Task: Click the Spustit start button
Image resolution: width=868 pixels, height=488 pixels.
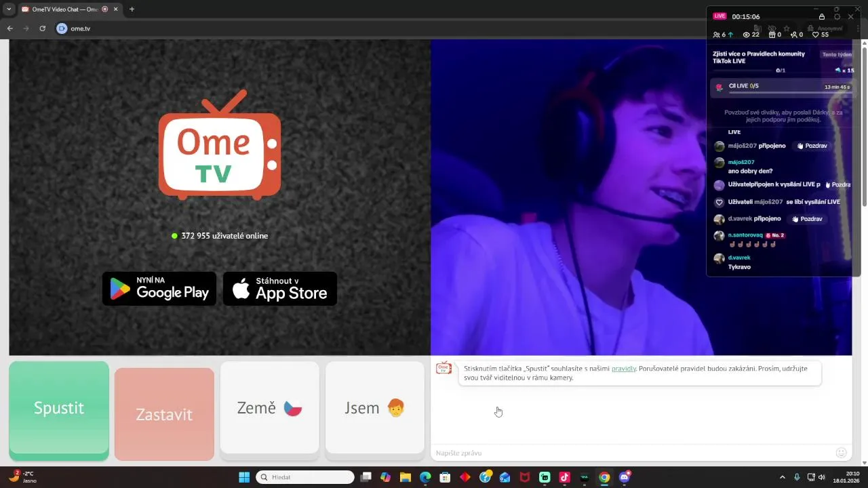Action: tap(59, 410)
